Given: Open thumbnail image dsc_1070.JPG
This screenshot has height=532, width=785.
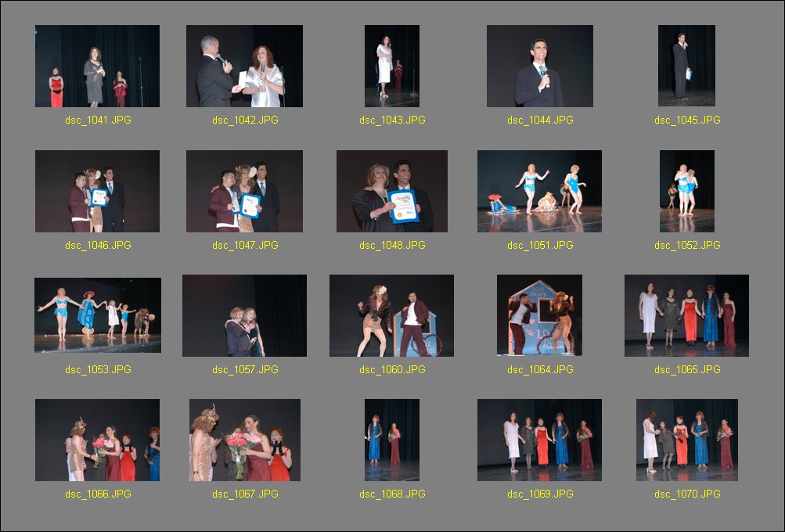Looking at the screenshot, I should coord(687,440).
